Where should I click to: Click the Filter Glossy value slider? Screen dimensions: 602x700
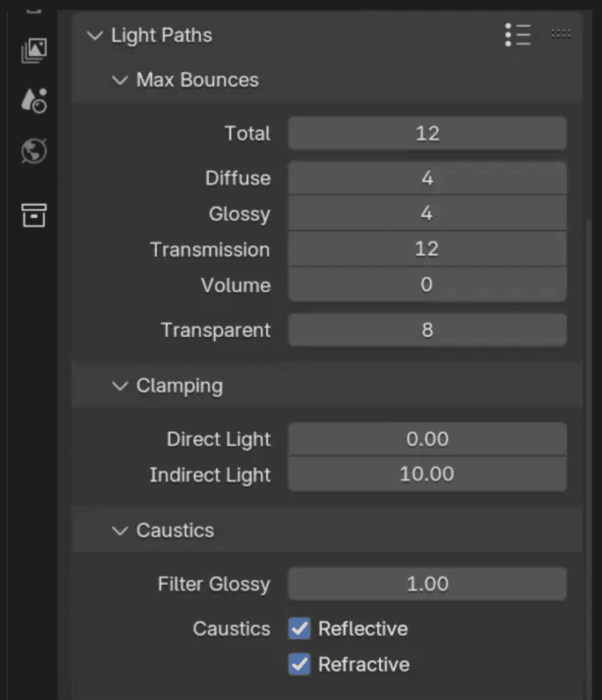point(427,584)
